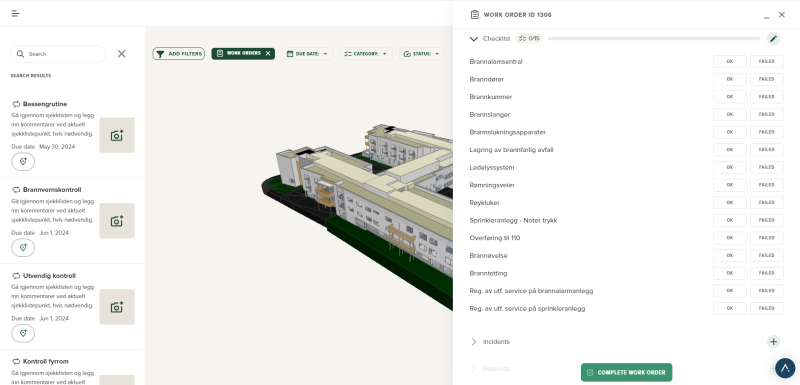Mark Brannøvelse as OK
The height and width of the screenshot is (385, 800).
click(x=730, y=255)
